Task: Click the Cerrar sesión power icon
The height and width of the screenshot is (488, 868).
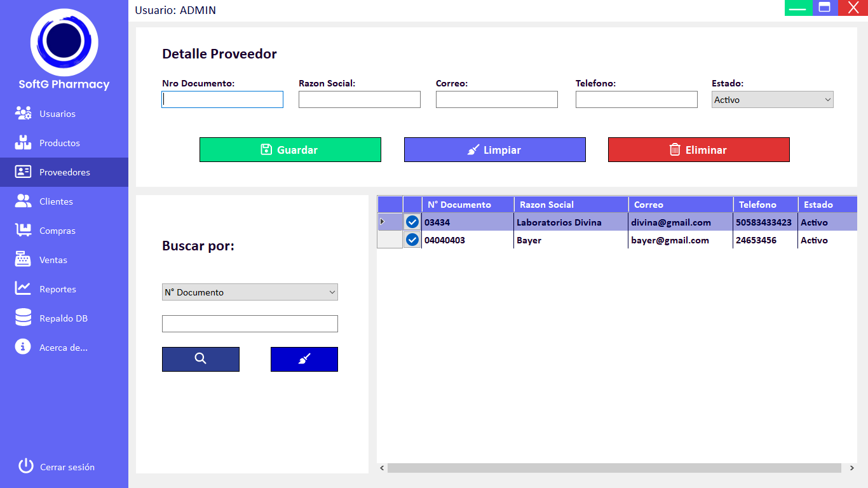Action: click(x=25, y=466)
